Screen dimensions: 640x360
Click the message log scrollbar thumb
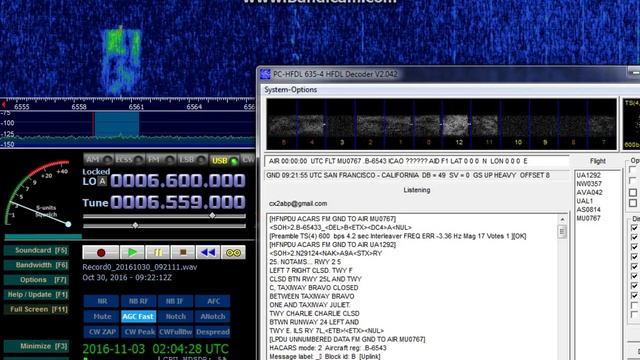562,232
